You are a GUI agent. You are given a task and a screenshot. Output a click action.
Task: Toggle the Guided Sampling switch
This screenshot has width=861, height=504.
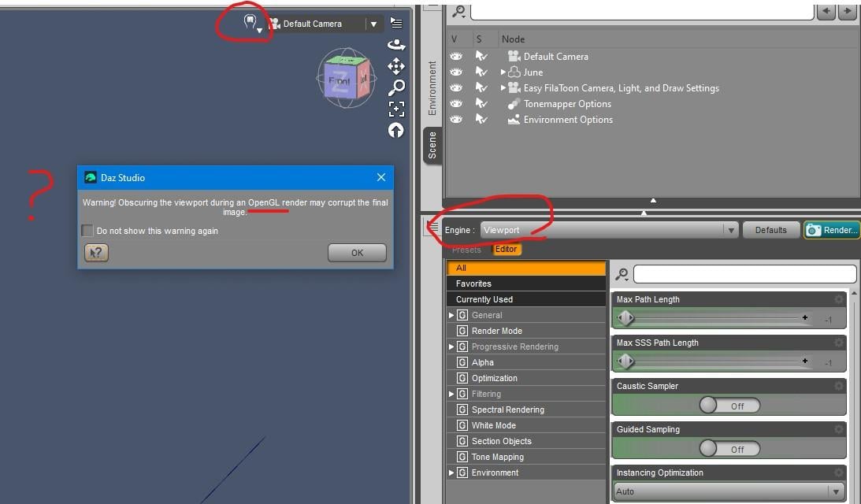729,449
